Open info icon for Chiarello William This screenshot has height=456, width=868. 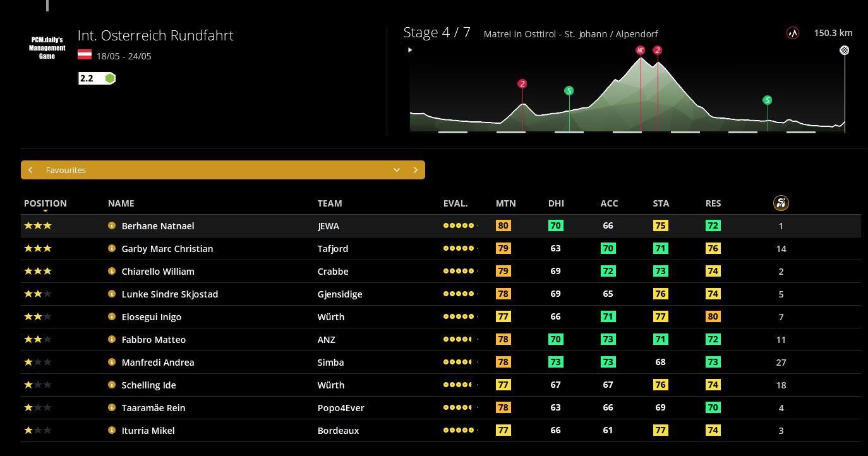pos(112,271)
